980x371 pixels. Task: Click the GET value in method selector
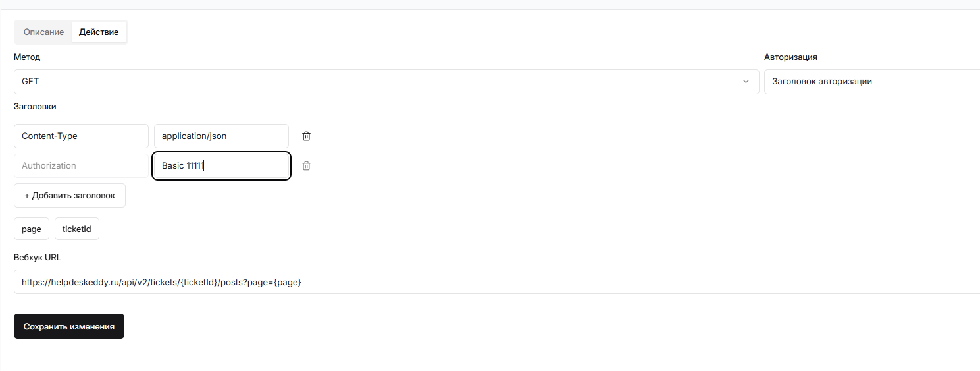coord(30,82)
